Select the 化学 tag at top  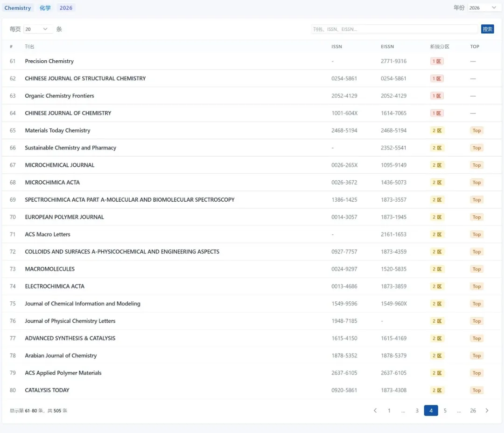45,8
